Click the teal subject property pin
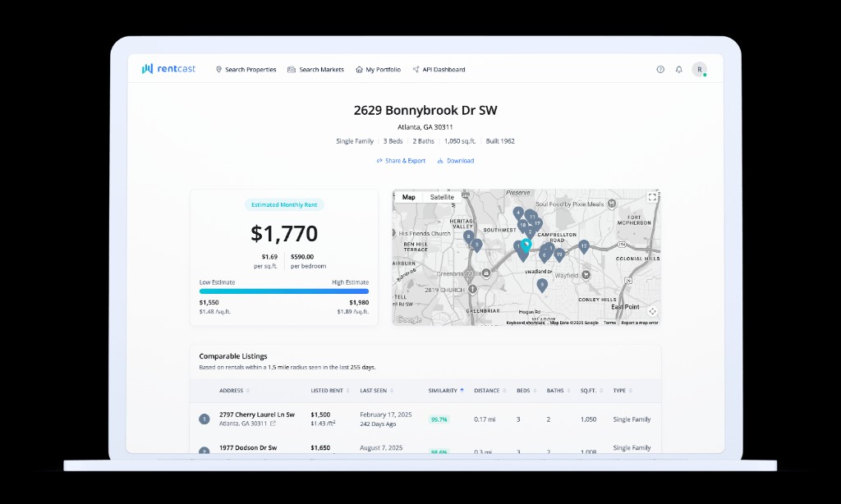The image size is (841, 504). coord(526,245)
